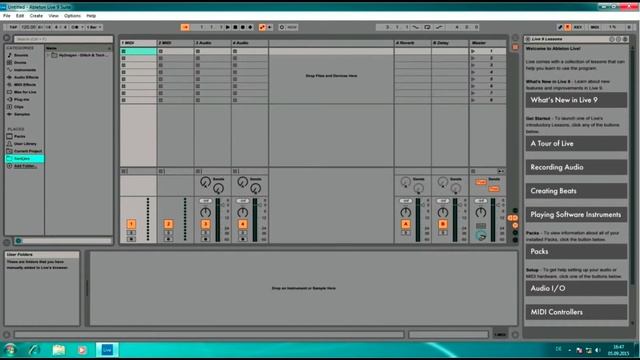Viewport: 640px width, 360px height.
Task: Select the Audio Effects category
Action: tap(26, 77)
